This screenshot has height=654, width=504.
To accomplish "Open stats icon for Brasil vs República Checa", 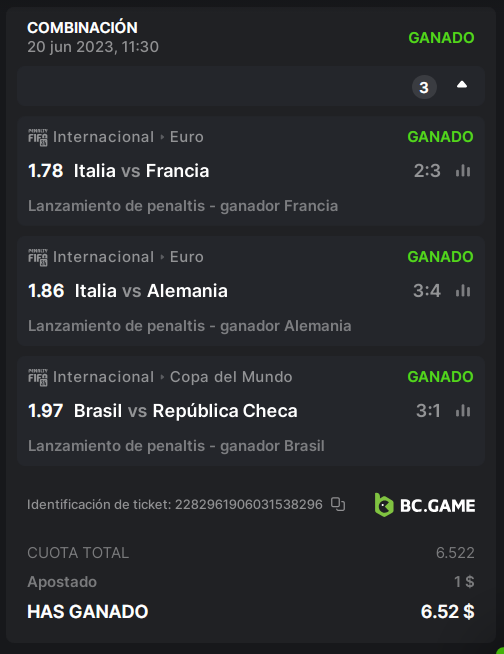I will (x=463, y=410).
